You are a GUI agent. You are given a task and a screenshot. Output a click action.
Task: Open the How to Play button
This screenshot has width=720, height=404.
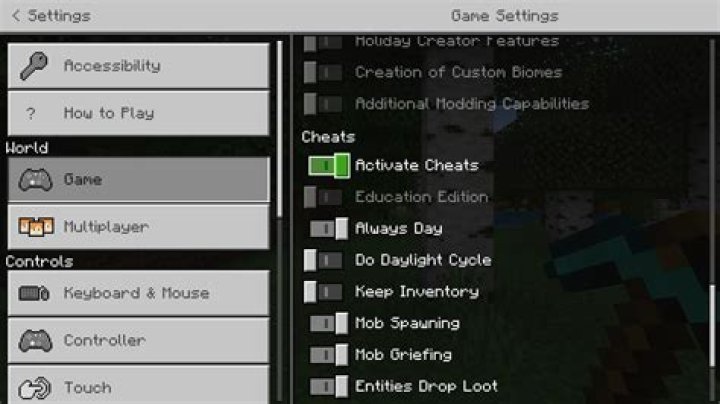pyautogui.click(x=139, y=113)
